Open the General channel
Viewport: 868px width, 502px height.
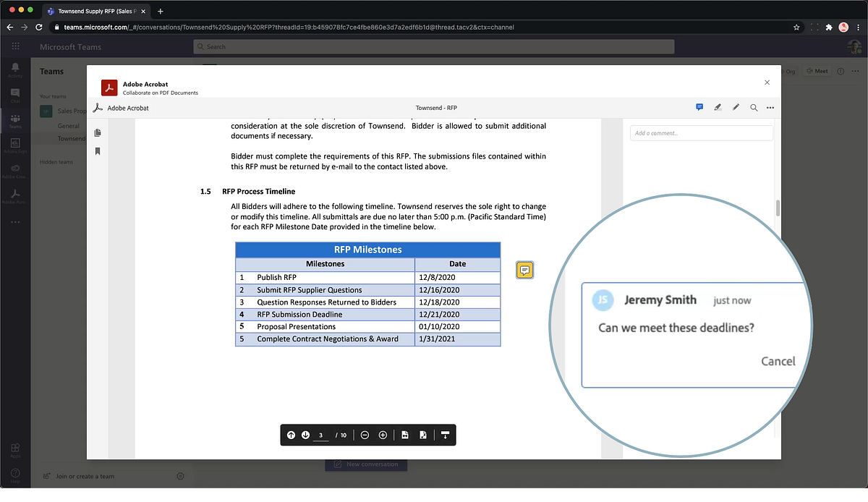(69, 126)
